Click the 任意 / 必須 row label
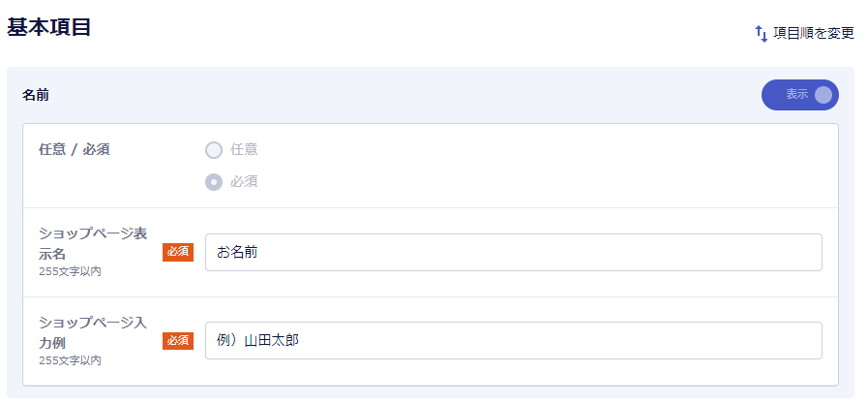Screen dimensions: 868x404 pos(75,149)
